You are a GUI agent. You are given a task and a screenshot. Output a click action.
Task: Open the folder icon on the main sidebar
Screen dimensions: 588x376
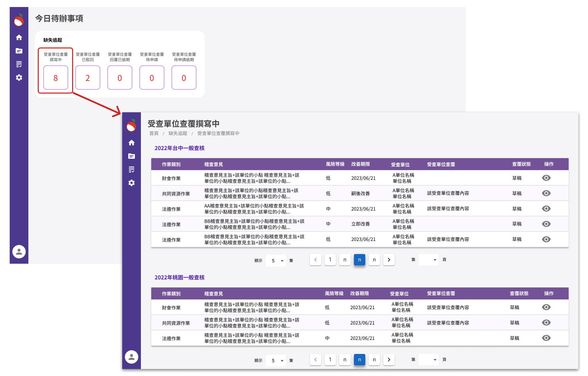click(x=19, y=51)
